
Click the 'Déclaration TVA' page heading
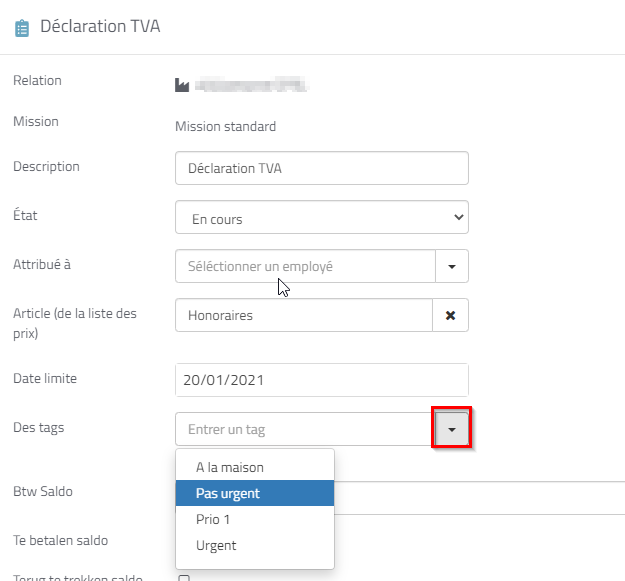[x=100, y=27]
